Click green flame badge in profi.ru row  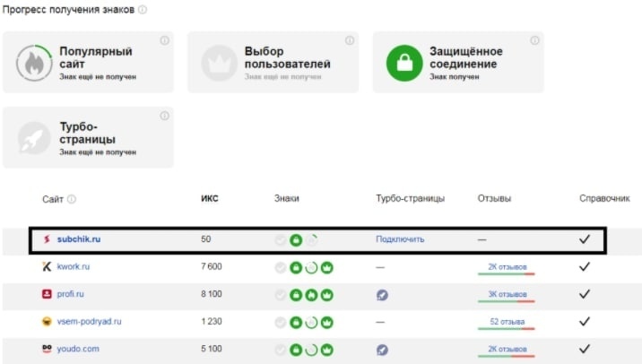pyautogui.click(x=311, y=295)
